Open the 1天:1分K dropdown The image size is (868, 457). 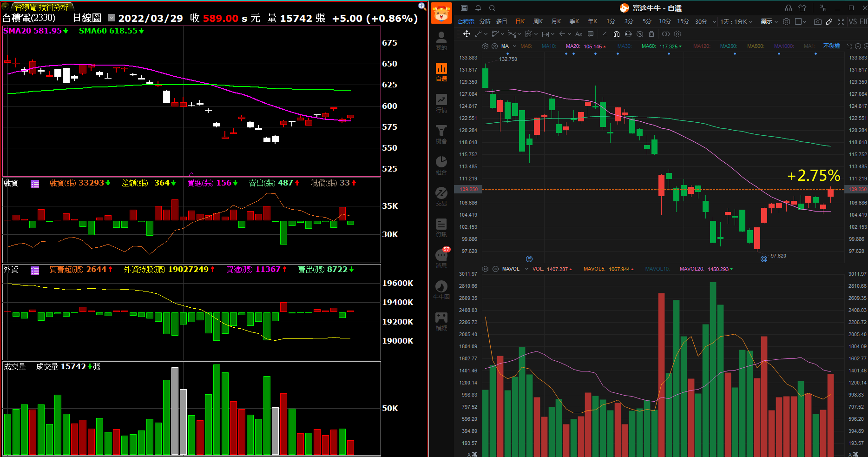click(x=736, y=21)
